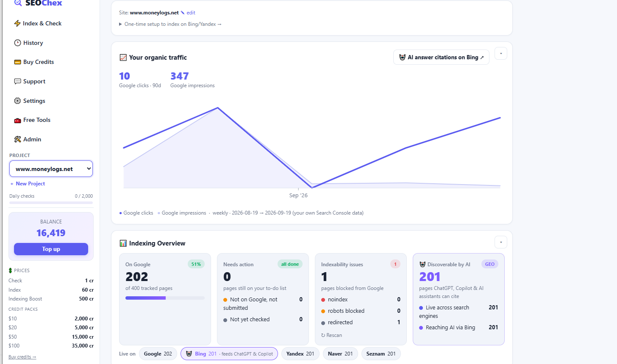Go to the History section
The width and height of the screenshot is (617, 364).
click(28, 43)
